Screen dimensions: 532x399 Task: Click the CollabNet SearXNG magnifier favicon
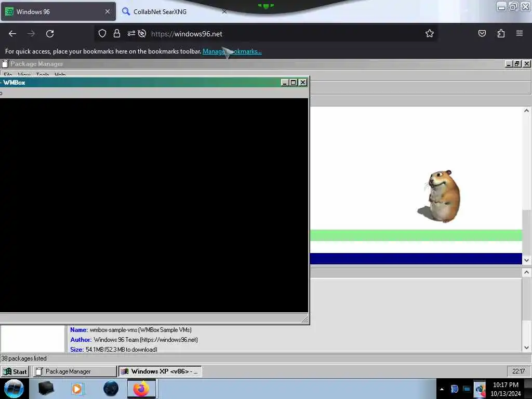pos(126,11)
